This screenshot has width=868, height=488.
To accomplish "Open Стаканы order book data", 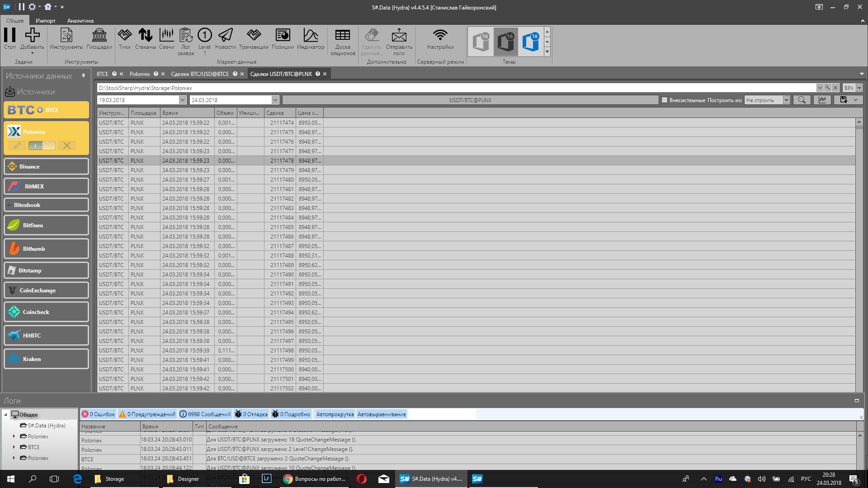I will pyautogui.click(x=145, y=39).
